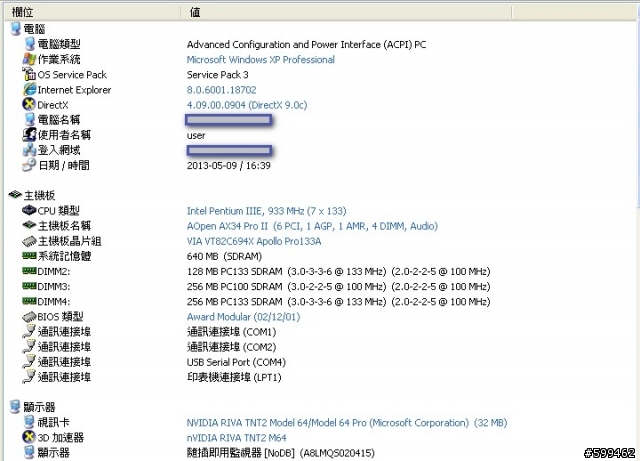The width and height of the screenshot is (640, 461).
Task: Click the 系統記憶體 memory icon
Action: pyautogui.click(x=29, y=256)
